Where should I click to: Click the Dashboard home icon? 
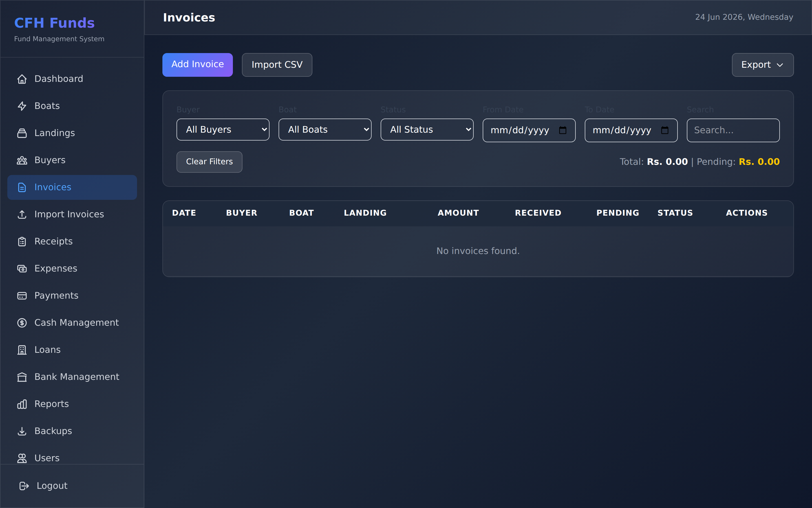(x=22, y=79)
